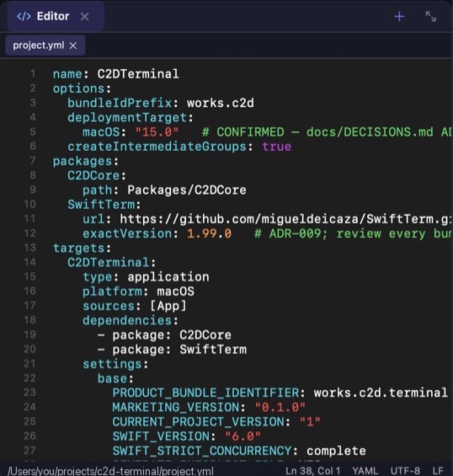This screenshot has width=453, height=476.
Task: Click the 'true' value of createIntermediateGroups
Action: click(x=277, y=147)
